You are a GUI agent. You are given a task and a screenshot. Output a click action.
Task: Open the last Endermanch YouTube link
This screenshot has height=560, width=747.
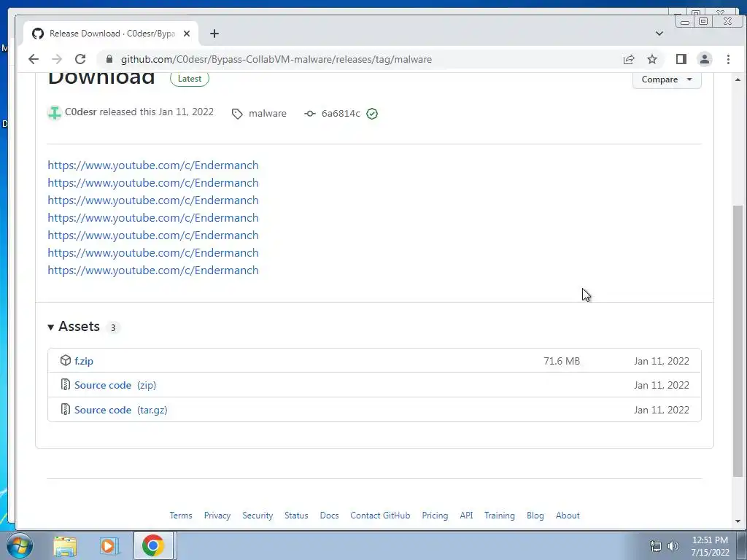point(153,271)
